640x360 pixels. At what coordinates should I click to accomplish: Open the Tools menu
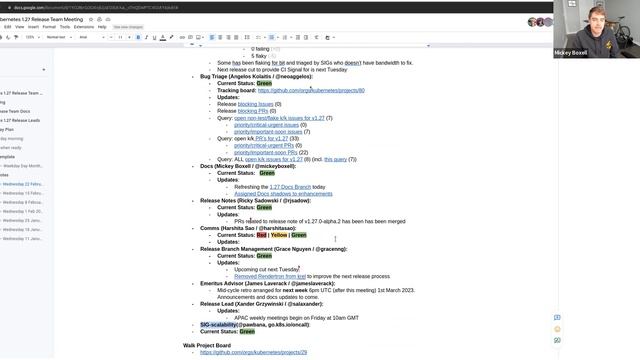[x=65, y=27]
